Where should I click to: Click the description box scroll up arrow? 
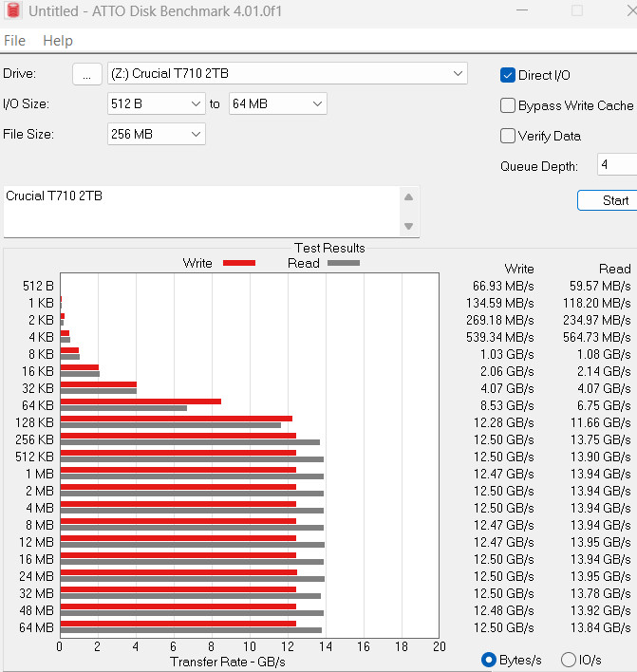click(x=408, y=197)
